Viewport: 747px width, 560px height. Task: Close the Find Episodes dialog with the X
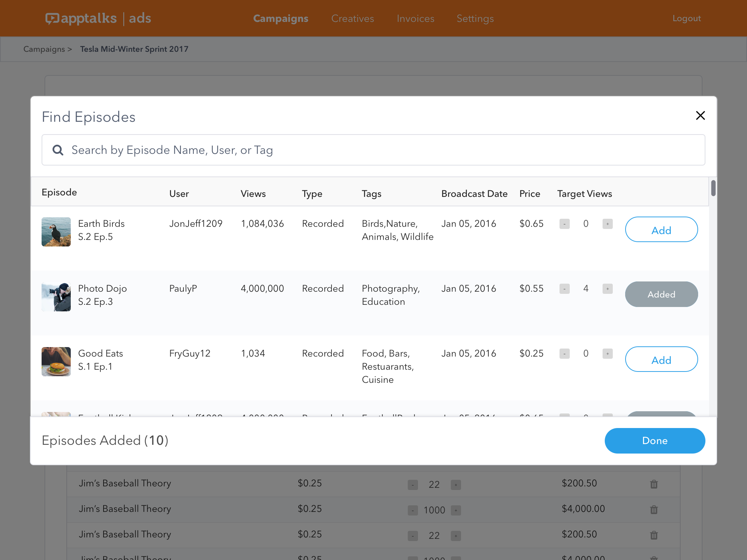tap(700, 116)
